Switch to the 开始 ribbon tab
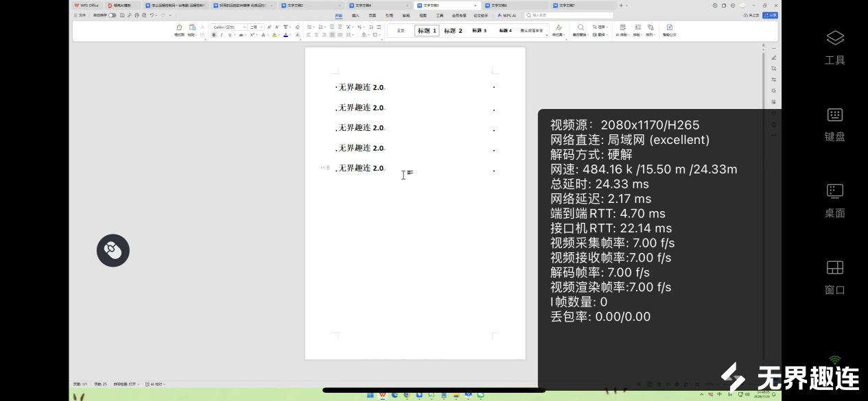This screenshot has height=401, width=868. tap(339, 15)
